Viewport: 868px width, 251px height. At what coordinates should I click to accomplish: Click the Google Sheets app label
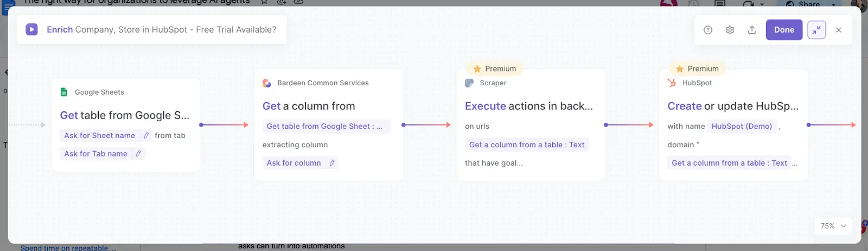[x=99, y=92]
